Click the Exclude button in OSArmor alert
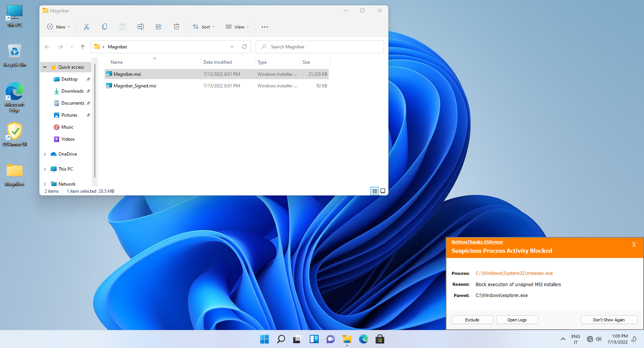644x348 pixels. (x=472, y=319)
